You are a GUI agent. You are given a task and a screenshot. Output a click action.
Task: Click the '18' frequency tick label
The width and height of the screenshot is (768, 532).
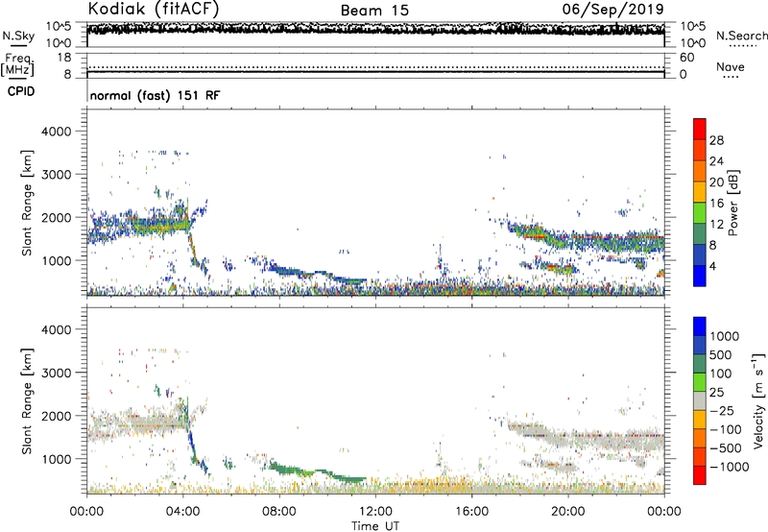[64, 58]
